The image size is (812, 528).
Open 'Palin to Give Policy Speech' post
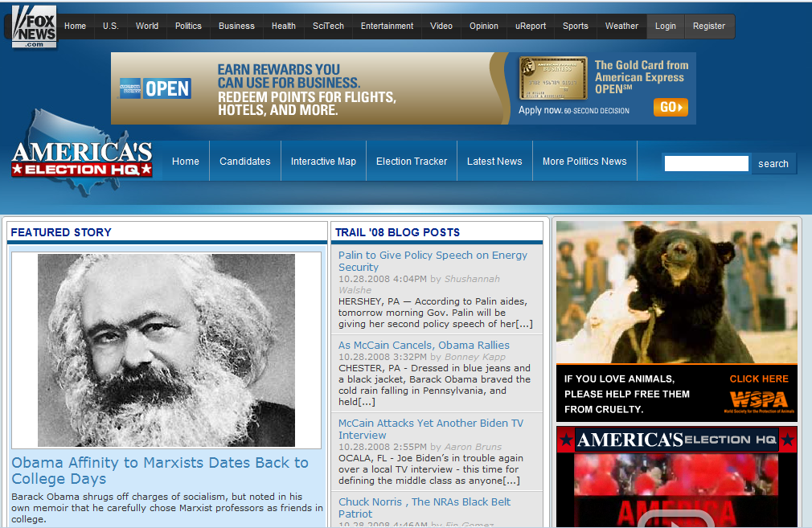[x=433, y=261]
